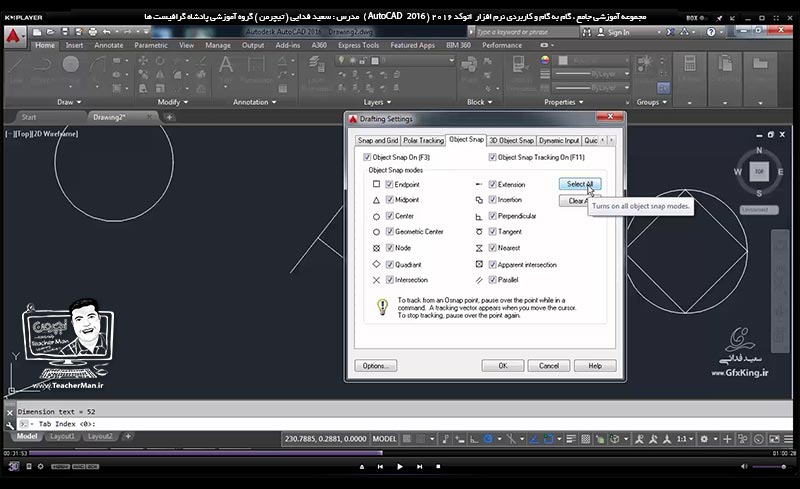Toggle grid display in status bar

407,439
